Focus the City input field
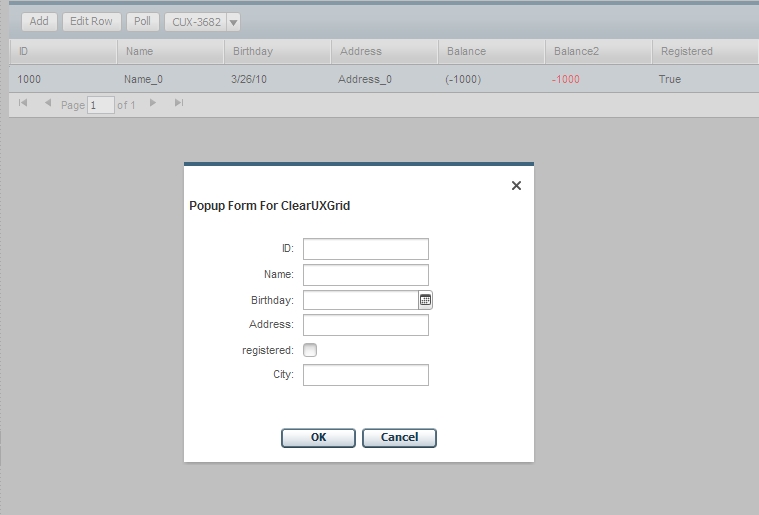The width and height of the screenshot is (759, 515). click(x=365, y=375)
